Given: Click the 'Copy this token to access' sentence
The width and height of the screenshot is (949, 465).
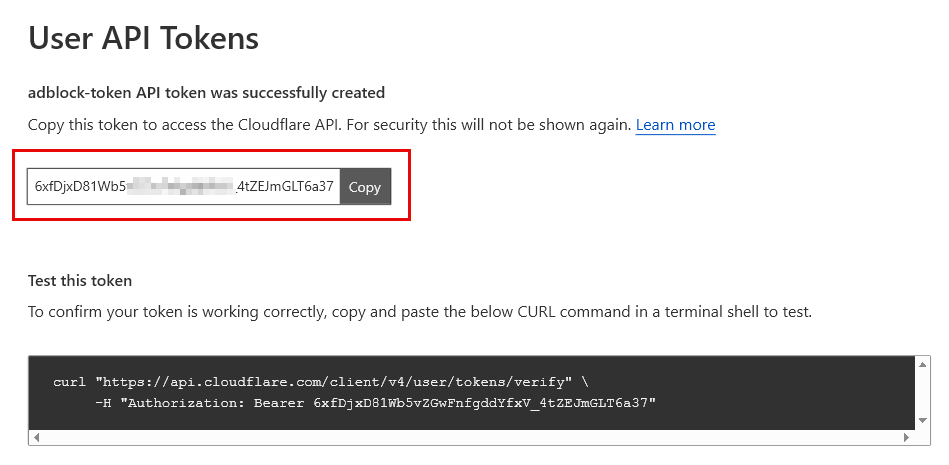Looking at the screenshot, I should tap(330, 125).
